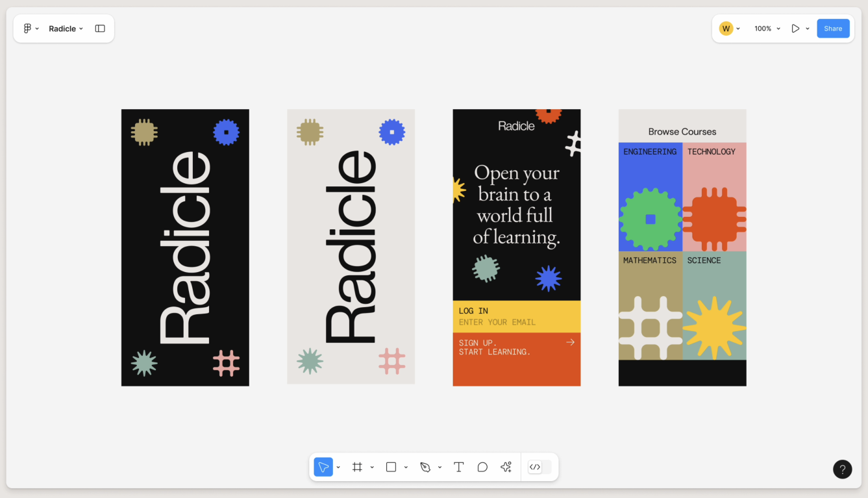Choose the Rectangle shape tool
The height and width of the screenshot is (498, 868).
coord(391,467)
